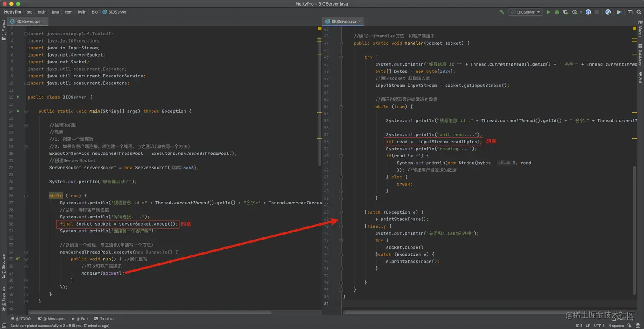644x329 pixels.
Task: Click the Build project hammer icon
Action: pos(502,12)
